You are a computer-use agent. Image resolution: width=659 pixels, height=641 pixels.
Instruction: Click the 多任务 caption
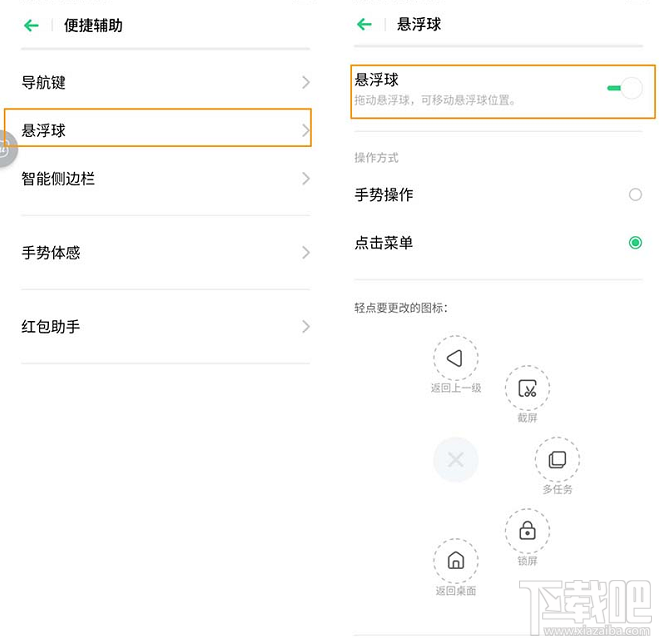tap(557, 489)
